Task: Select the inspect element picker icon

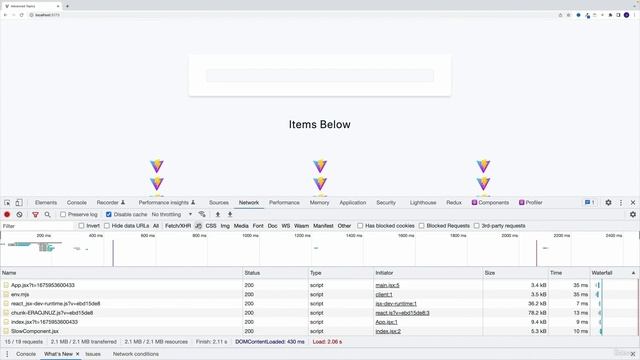Action: (7, 202)
